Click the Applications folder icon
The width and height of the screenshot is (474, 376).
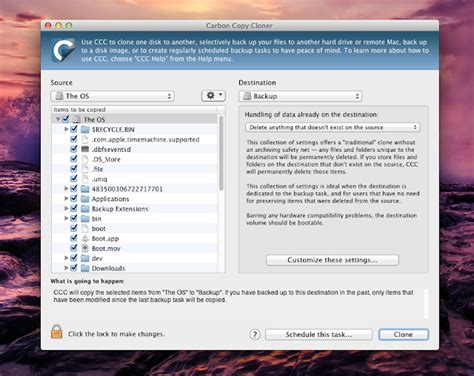(85, 199)
